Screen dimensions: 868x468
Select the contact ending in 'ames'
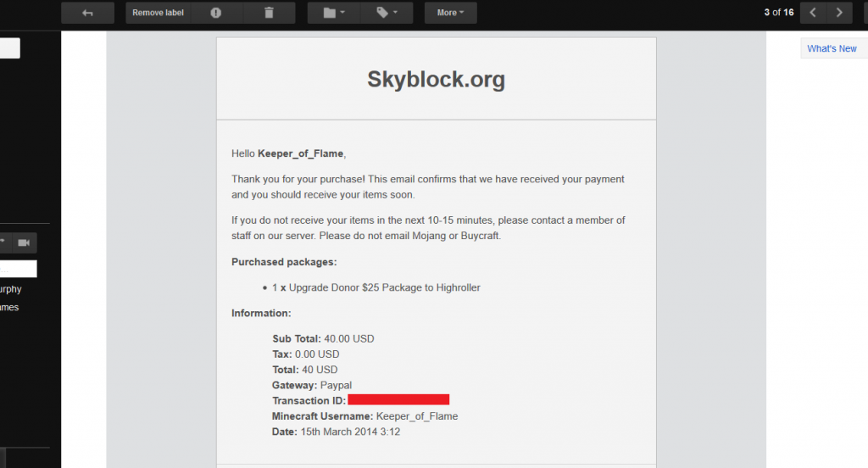click(x=9, y=308)
